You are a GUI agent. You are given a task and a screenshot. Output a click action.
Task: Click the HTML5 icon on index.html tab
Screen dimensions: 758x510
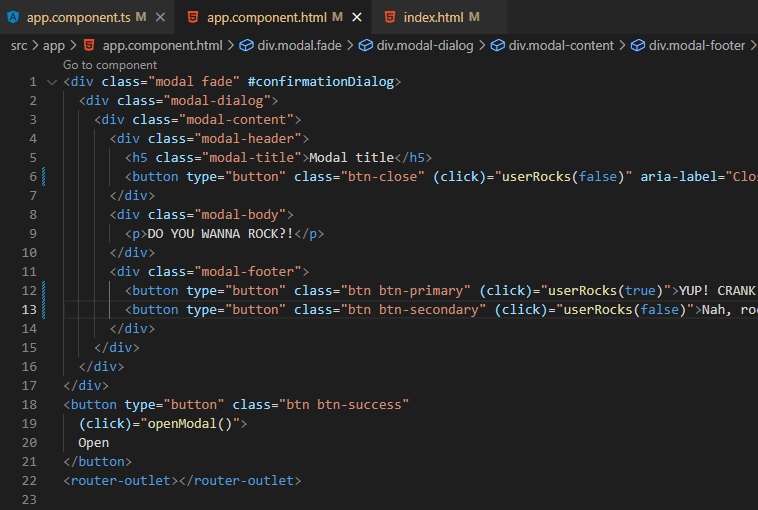[x=387, y=17]
